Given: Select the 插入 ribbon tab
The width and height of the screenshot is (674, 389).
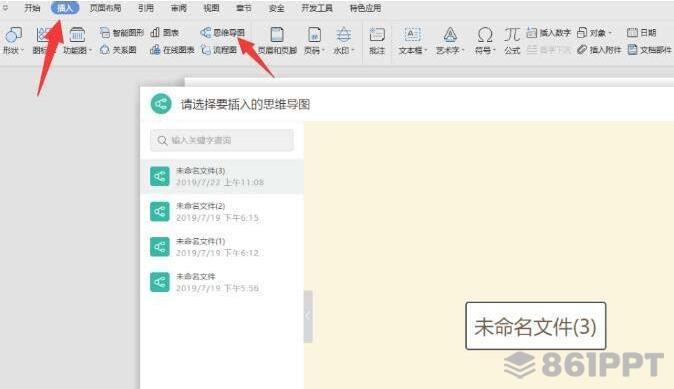Looking at the screenshot, I should point(65,8).
